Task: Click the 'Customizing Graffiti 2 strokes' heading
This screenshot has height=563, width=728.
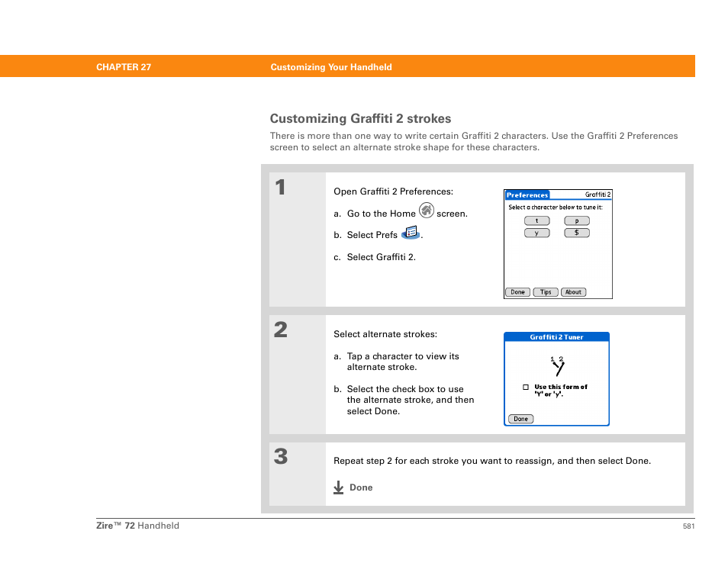Action: point(360,118)
